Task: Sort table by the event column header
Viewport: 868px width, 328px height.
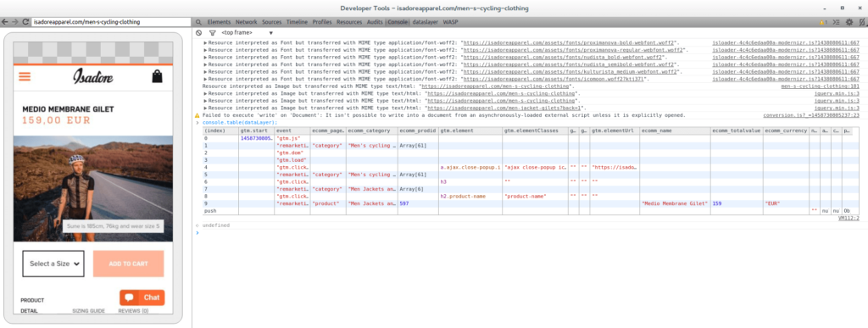Action: (x=292, y=131)
